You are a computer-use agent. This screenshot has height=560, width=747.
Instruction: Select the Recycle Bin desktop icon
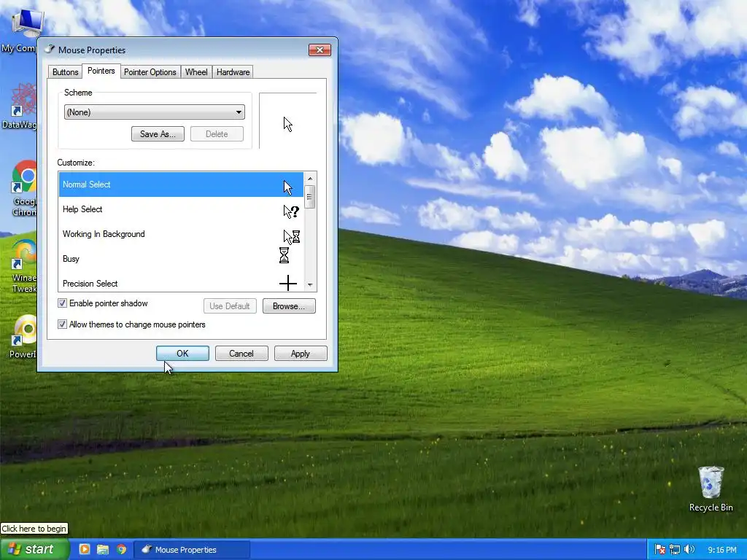(x=711, y=489)
